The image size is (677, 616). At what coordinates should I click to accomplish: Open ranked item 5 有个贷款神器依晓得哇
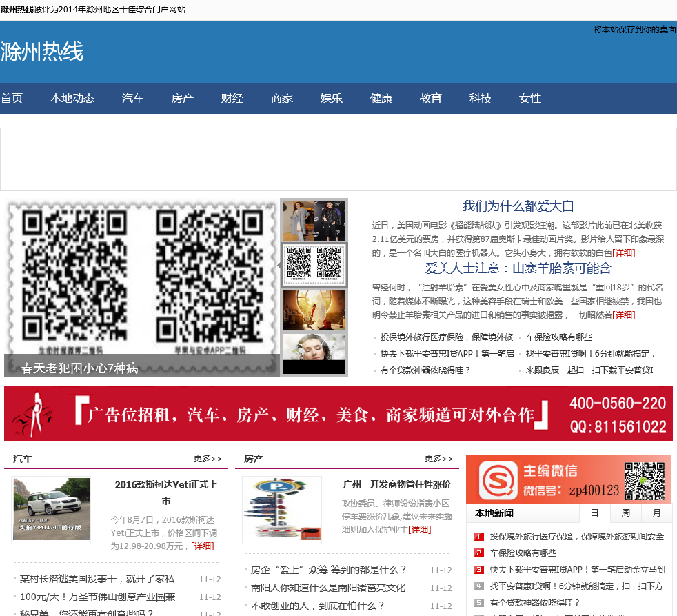535,603
